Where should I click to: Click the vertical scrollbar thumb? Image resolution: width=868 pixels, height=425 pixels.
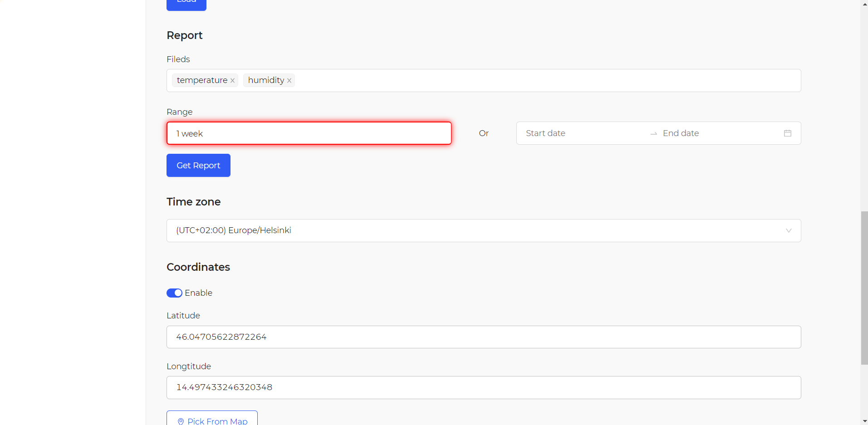(x=864, y=288)
